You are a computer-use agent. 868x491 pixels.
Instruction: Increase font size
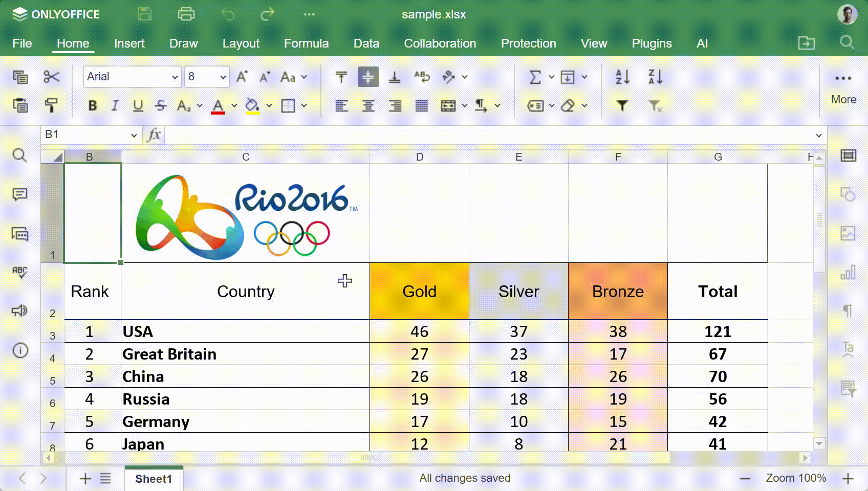coord(242,77)
